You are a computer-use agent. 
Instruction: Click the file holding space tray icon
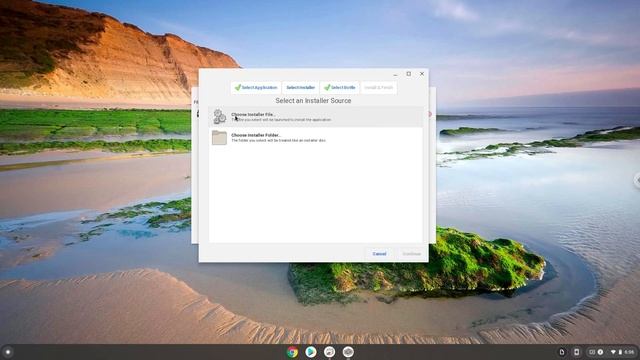[562, 352]
